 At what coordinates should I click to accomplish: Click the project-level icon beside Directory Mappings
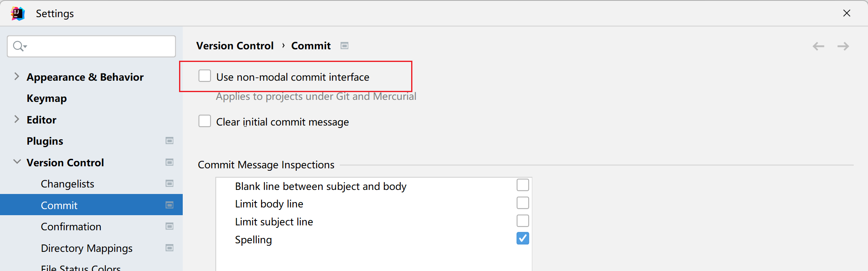point(170,248)
